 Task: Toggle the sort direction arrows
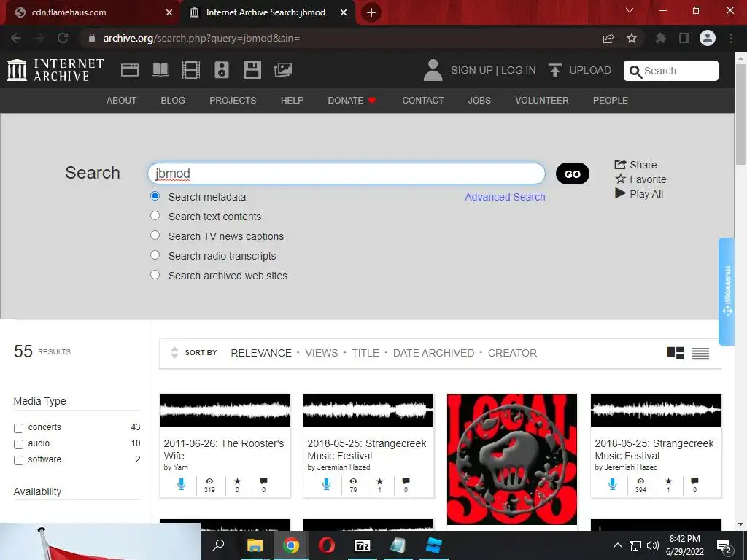click(x=174, y=352)
